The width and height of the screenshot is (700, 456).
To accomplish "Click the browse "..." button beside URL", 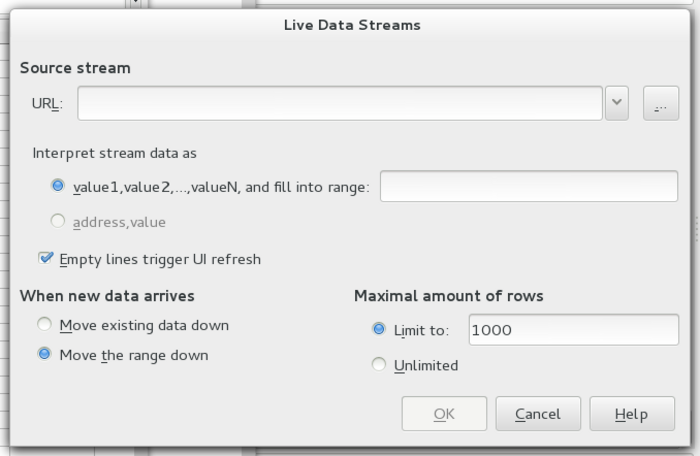I will [x=660, y=103].
